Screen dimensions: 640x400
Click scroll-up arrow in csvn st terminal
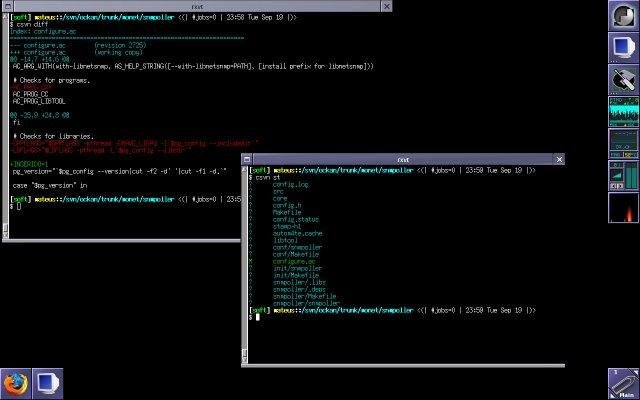point(244,169)
